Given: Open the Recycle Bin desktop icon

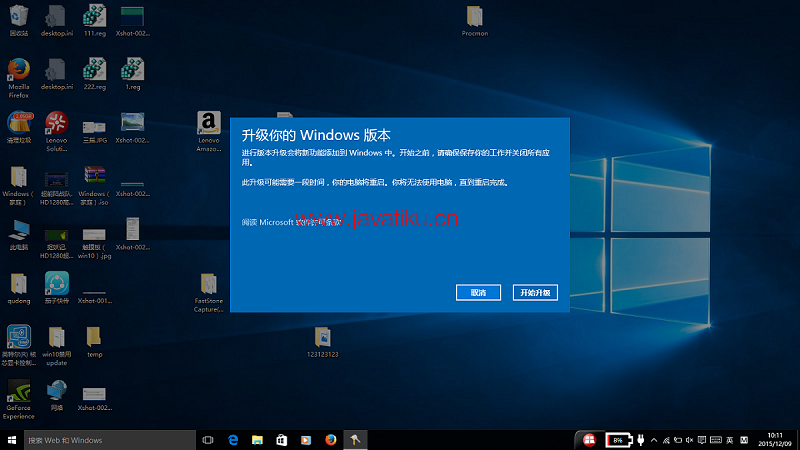Looking at the screenshot, I should click(18, 20).
